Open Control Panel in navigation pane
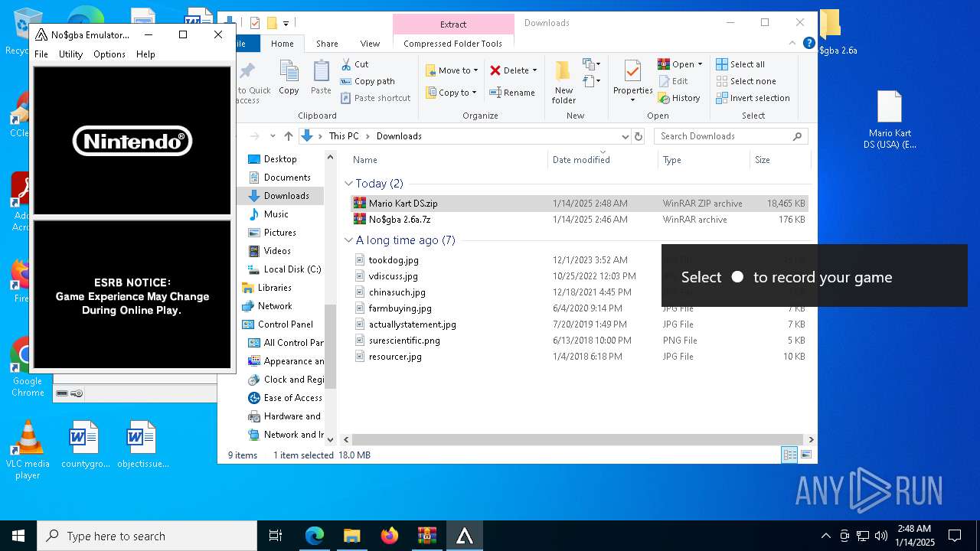Image resolution: width=980 pixels, height=551 pixels. (286, 324)
